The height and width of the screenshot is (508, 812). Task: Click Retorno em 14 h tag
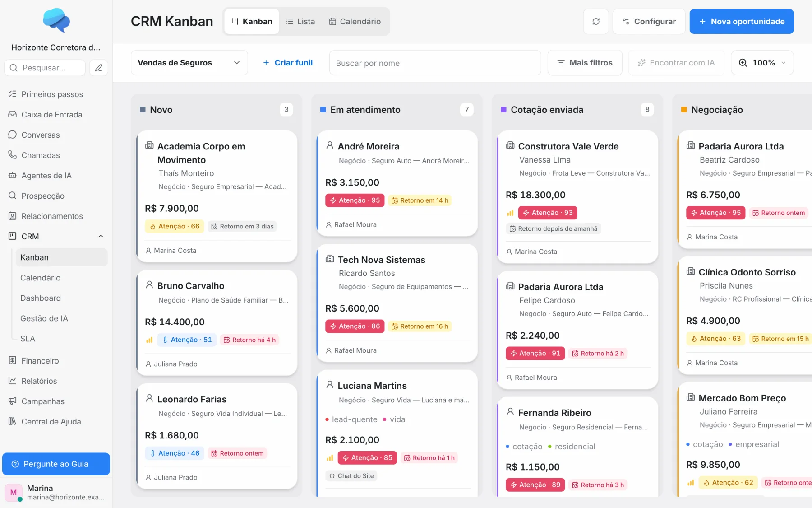coord(420,200)
